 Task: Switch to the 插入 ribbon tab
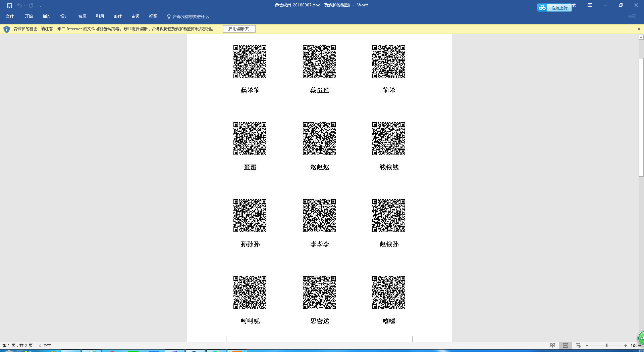(x=46, y=16)
